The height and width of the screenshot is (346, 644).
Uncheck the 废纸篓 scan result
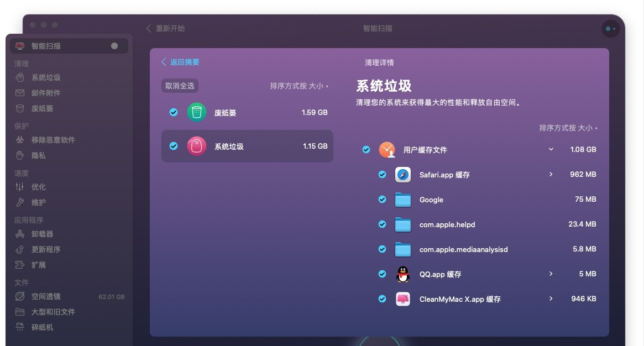point(173,112)
